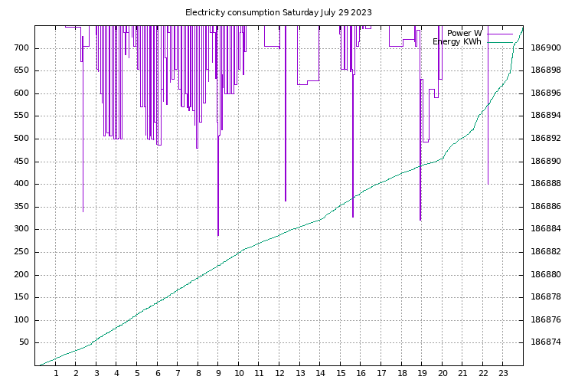
Task: Click left axis label 300
Action: (21, 229)
